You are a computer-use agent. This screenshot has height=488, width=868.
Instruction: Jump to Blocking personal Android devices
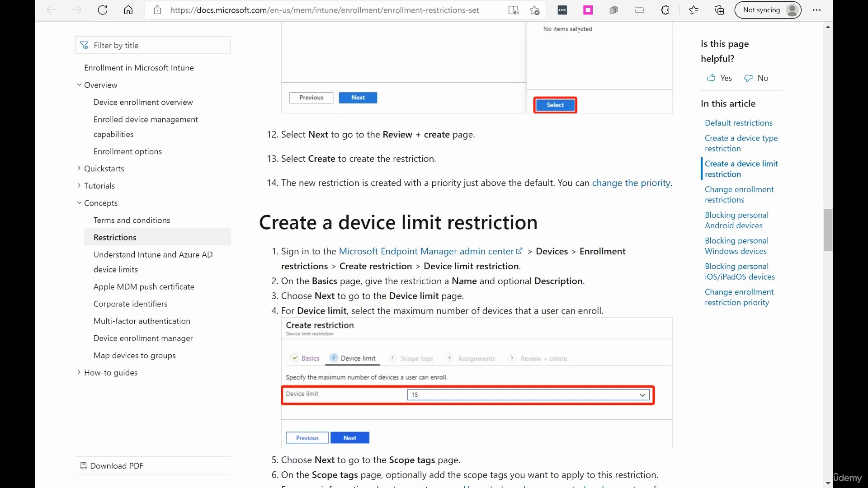point(736,221)
